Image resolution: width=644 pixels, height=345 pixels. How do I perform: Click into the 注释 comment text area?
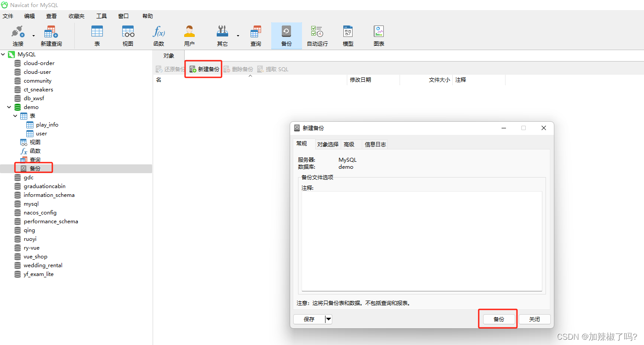coord(422,241)
